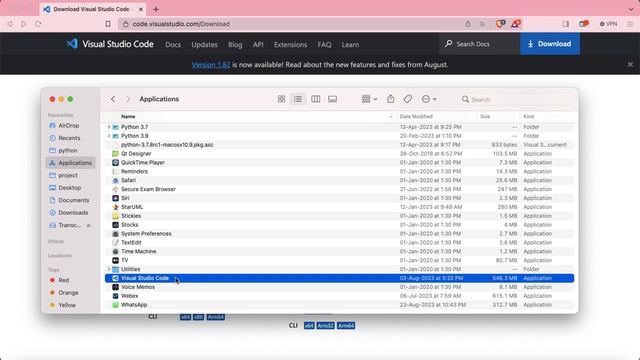640x360 pixels.
Task: Open the Blog page link
Action: point(235,44)
